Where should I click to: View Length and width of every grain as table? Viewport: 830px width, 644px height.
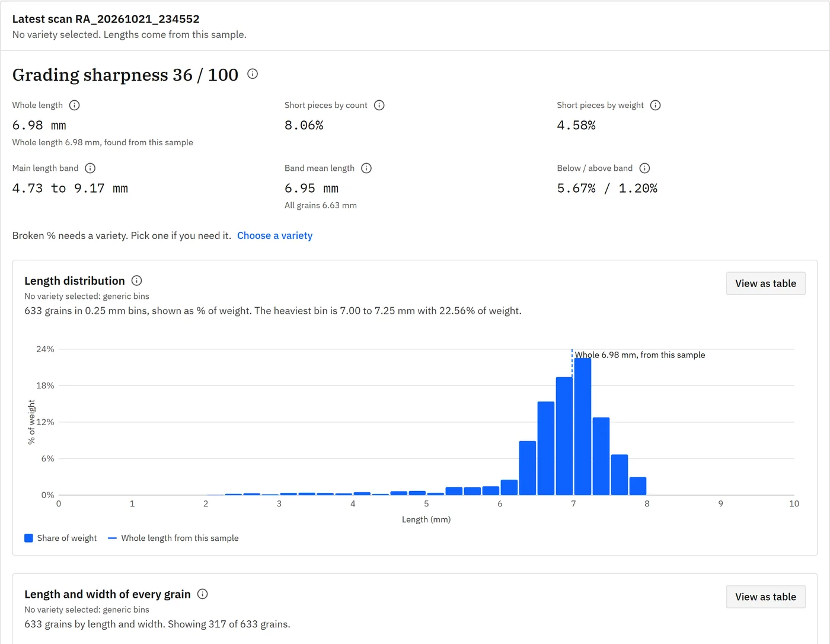[765, 597]
